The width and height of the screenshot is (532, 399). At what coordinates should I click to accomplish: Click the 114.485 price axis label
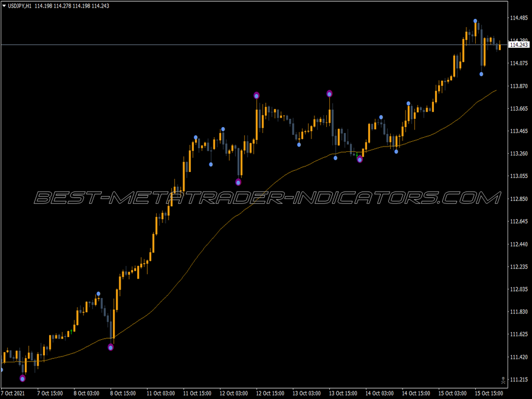[x=519, y=18]
